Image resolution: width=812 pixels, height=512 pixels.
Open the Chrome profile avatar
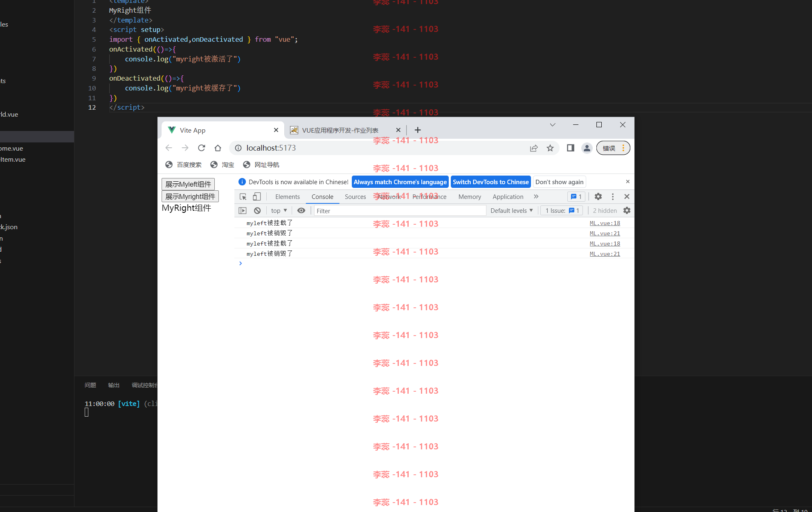[587, 148]
